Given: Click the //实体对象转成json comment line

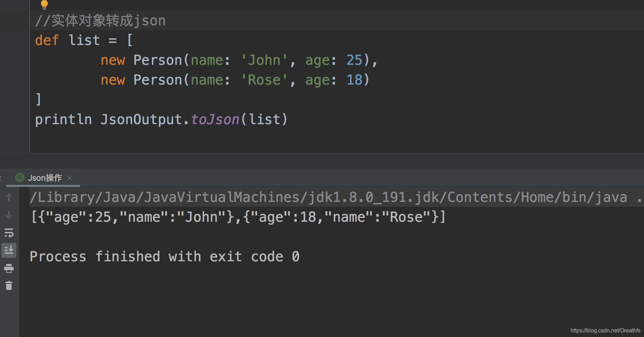Looking at the screenshot, I should 100,21.
